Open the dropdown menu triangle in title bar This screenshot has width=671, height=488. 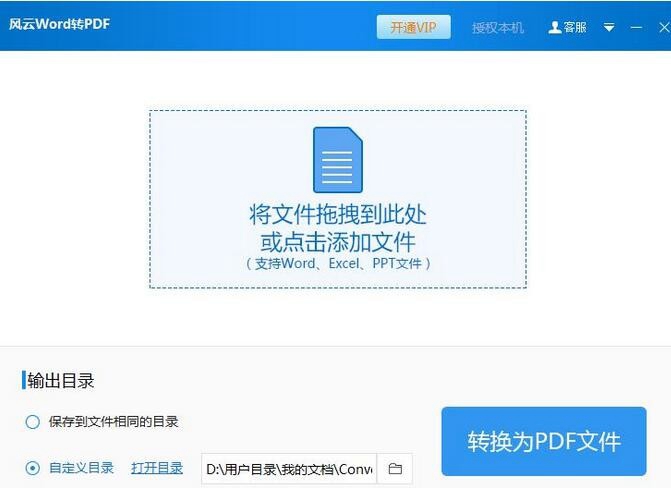point(609,28)
